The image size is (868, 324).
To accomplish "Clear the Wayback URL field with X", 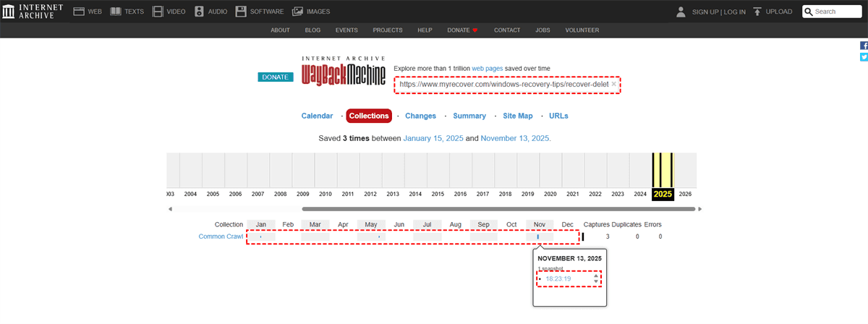I will (x=614, y=84).
